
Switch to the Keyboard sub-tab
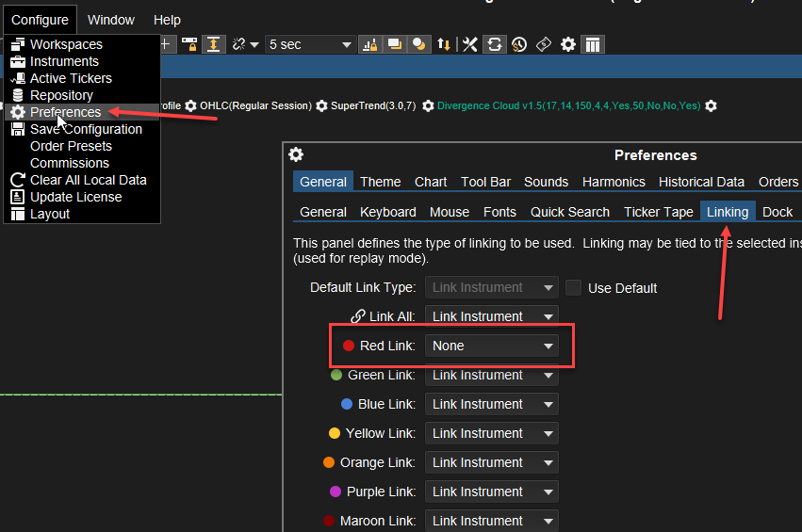tap(387, 212)
